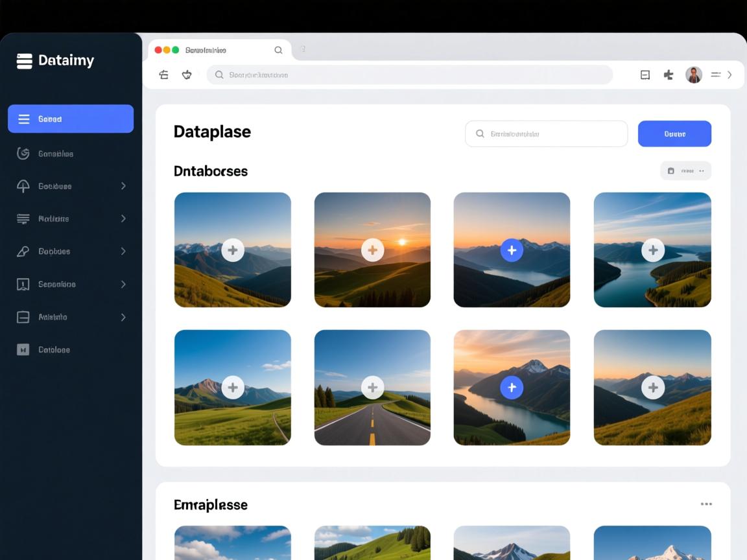Select the last sidebar item at bottom
This screenshot has height=560, width=747.
point(54,350)
